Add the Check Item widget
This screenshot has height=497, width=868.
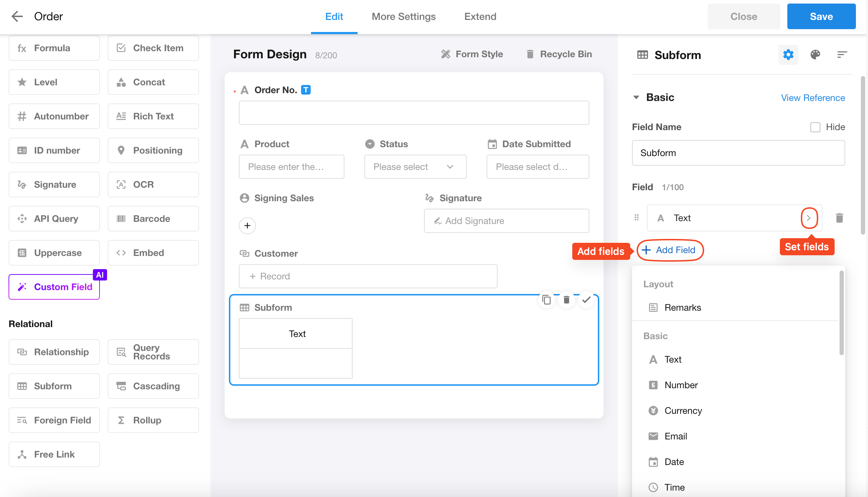[x=153, y=48]
